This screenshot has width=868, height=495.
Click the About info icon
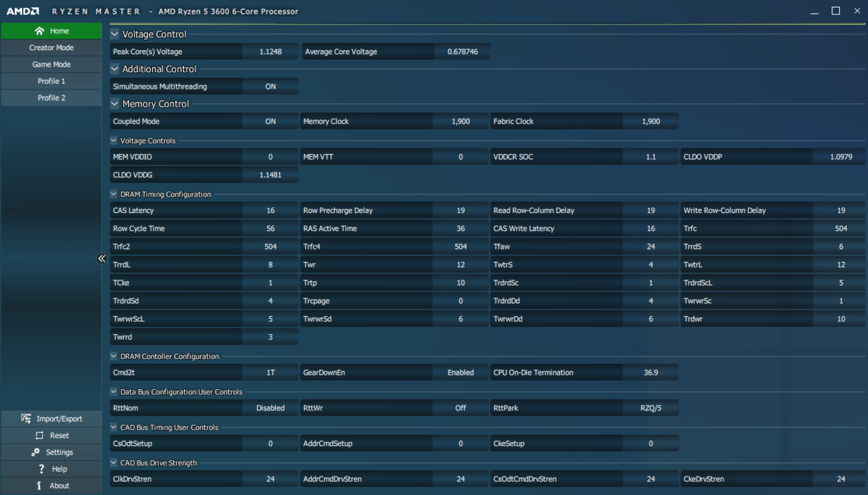[39, 485]
